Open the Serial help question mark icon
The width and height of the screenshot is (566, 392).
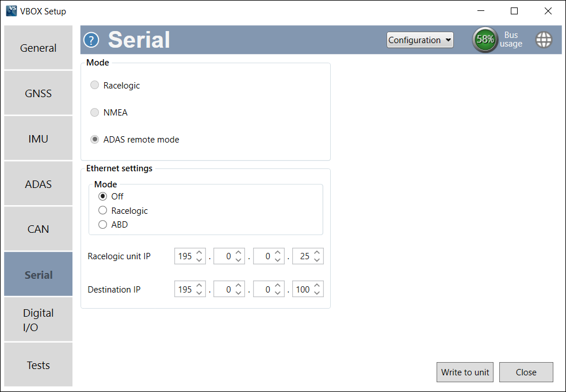point(91,40)
